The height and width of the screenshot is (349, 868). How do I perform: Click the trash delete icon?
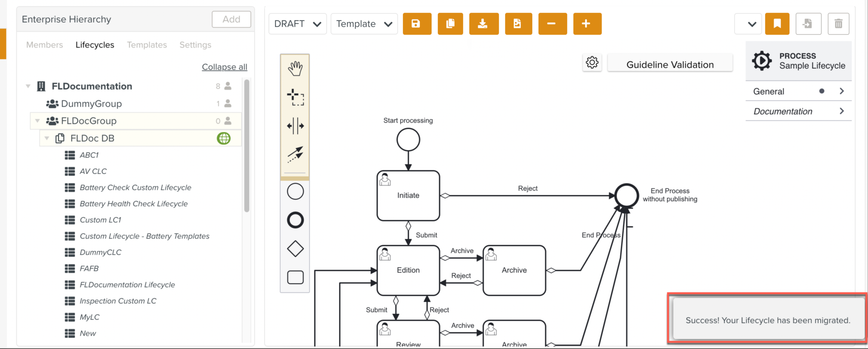tap(838, 24)
